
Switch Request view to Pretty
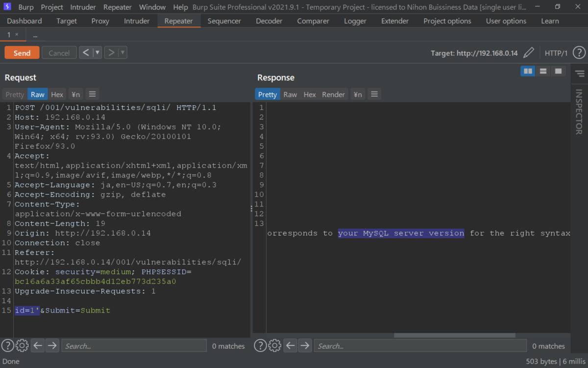pyautogui.click(x=15, y=94)
